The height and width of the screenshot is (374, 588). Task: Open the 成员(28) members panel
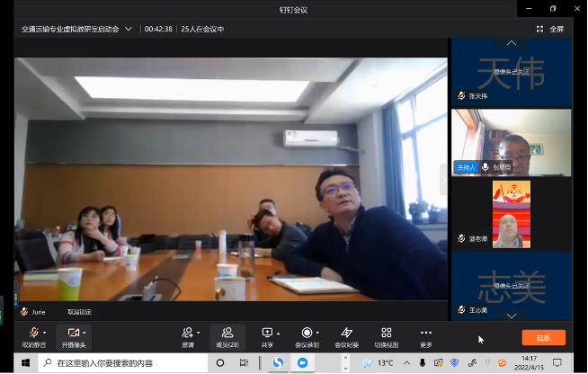coord(227,337)
